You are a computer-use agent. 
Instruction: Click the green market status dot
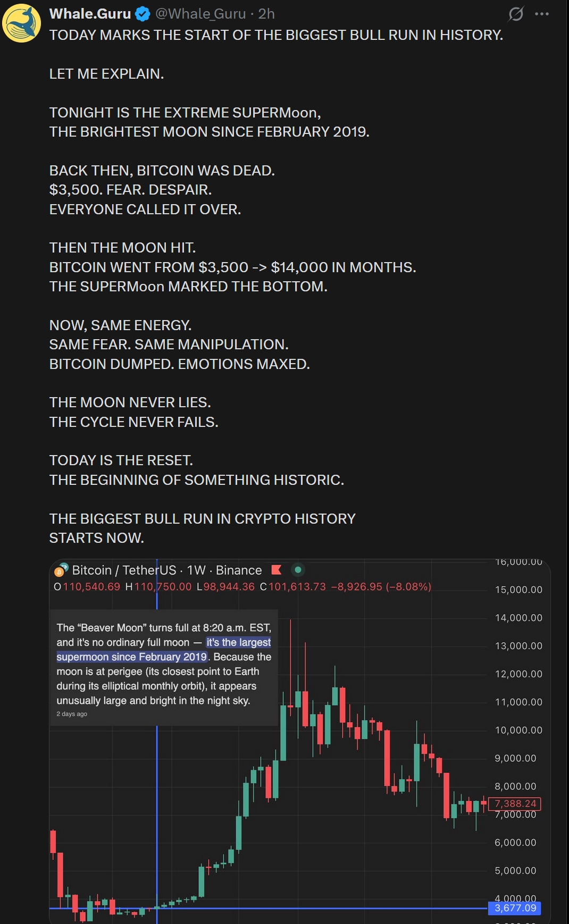[x=298, y=570]
